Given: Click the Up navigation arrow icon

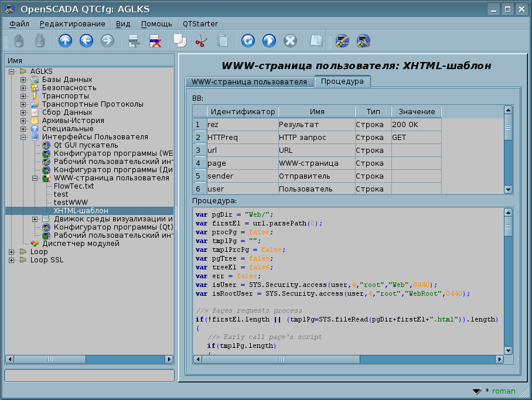Looking at the screenshot, I should [65, 40].
